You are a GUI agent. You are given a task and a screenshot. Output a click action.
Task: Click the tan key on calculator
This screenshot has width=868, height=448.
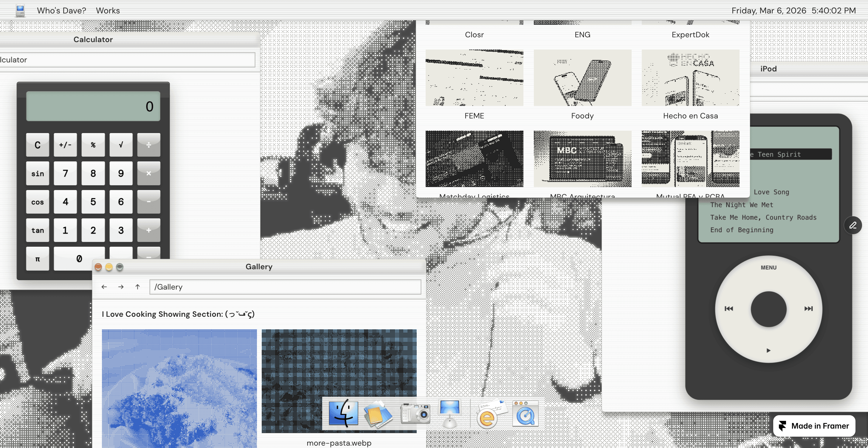click(x=37, y=230)
